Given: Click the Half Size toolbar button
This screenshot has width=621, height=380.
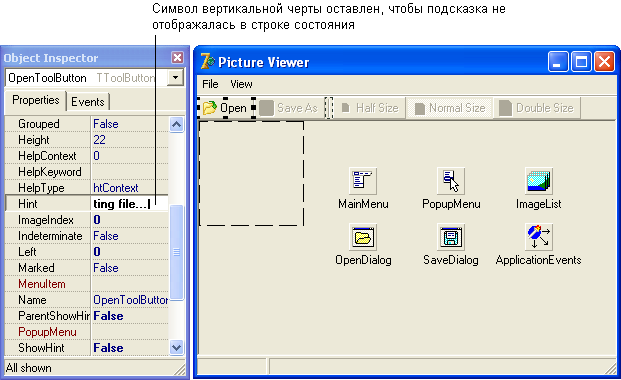Looking at the screenshot, I should tap(370, 108).
